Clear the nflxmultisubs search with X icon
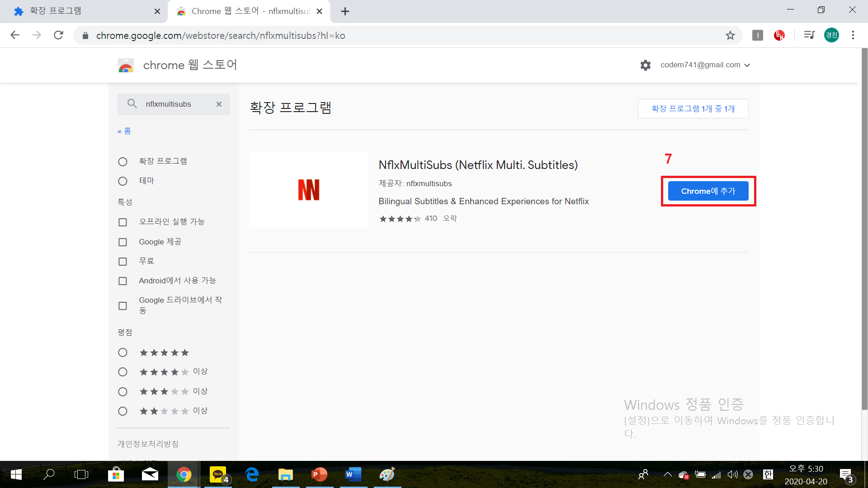The width and height of the screenshot is (868, 488). tap(219, 104)
